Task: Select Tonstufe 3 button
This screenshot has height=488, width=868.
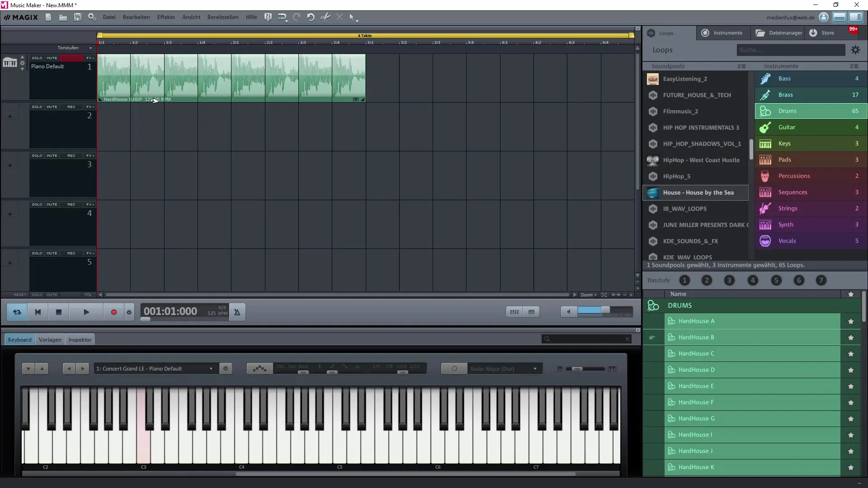Action: pos(729,280)
